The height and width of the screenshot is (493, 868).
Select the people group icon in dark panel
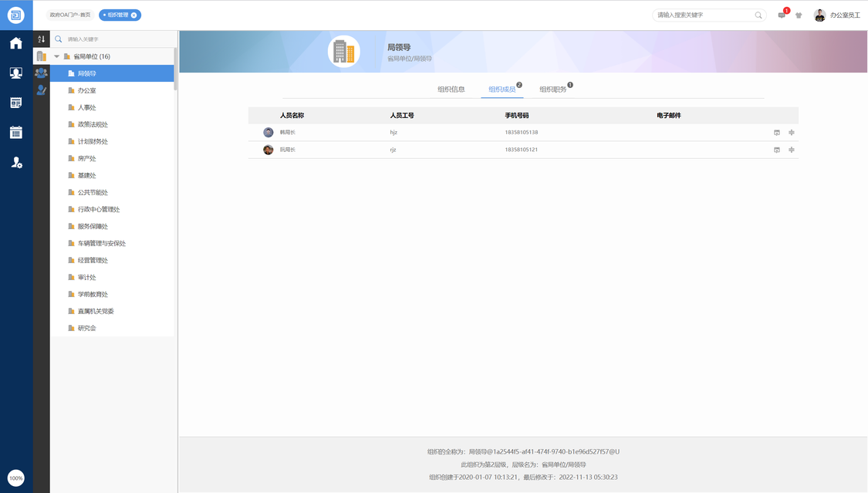[x=42, y=73]
